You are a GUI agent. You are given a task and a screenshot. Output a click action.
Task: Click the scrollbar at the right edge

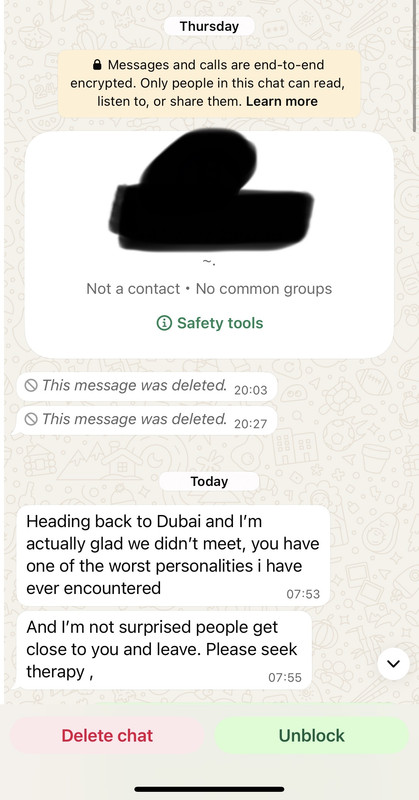[x=413, y=66]
